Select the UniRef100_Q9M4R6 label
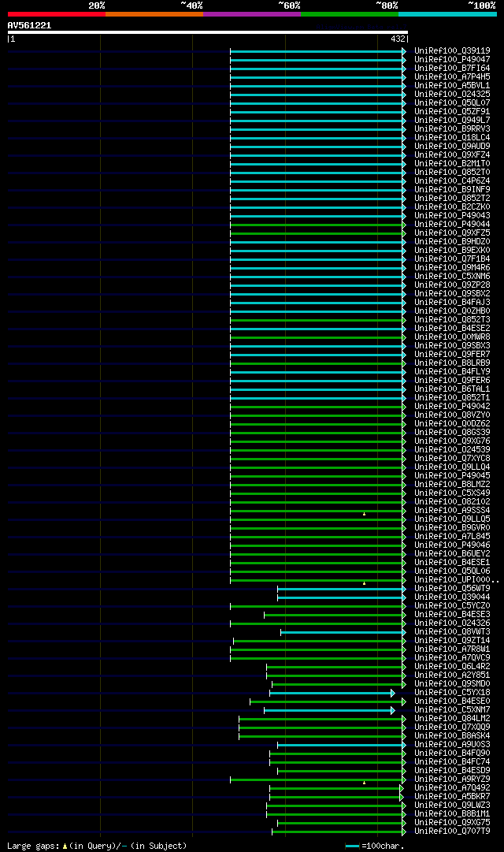 click(452, 268)
